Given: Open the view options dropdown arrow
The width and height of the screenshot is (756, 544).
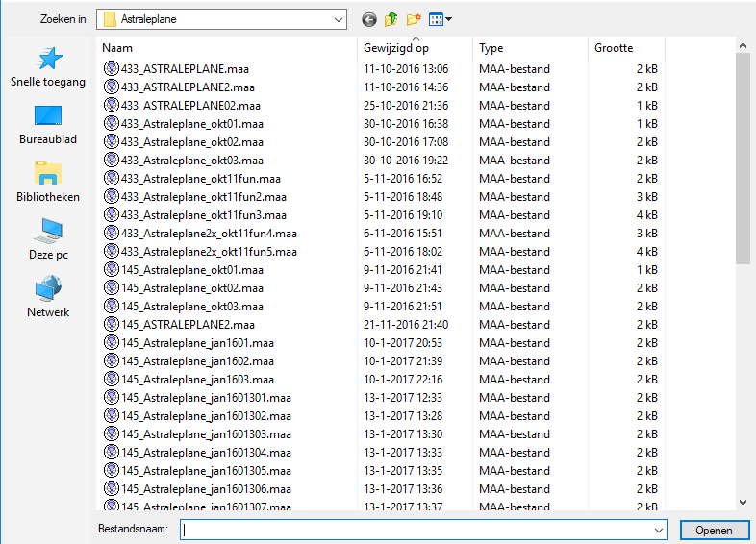Looking at the screenshot, I should pyautogui.click(x=448, y=19).
